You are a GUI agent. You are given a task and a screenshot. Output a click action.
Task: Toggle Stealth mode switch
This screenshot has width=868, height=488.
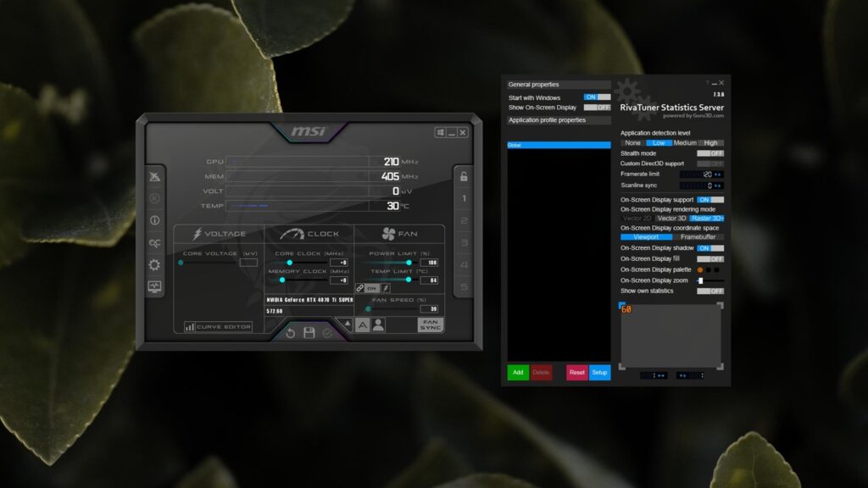tap(710, 153)
